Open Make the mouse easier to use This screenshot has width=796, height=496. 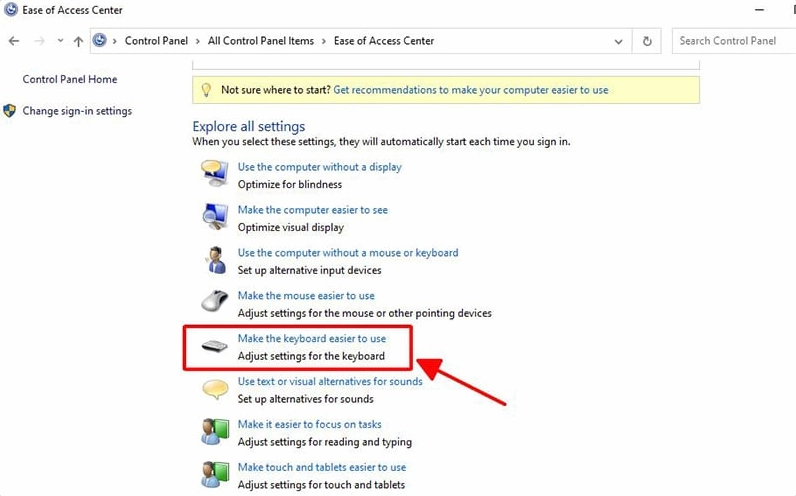[x=306, y=295]
